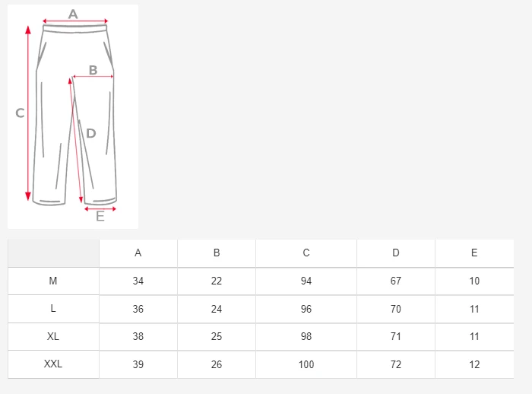Click the empty top-left header cell
Viewport: 532px width, 394px height.
click(x=53, y=253)
